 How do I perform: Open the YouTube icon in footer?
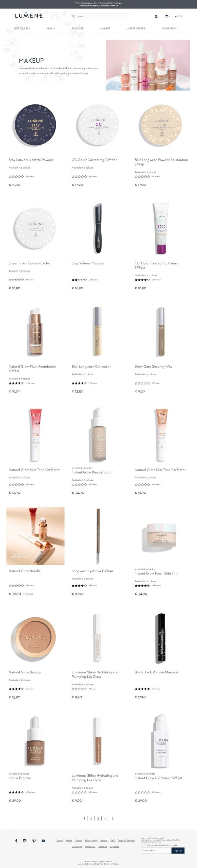(43, 841)
